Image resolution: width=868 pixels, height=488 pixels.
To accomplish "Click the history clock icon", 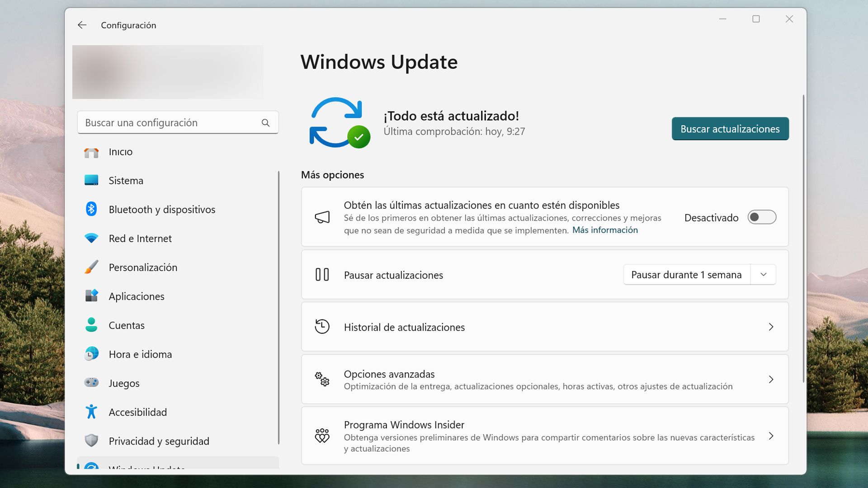I will point(322,327).
